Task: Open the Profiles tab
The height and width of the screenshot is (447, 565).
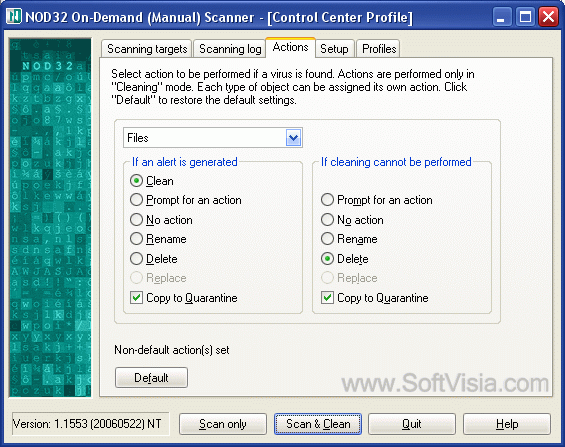Action: [379, 49]
